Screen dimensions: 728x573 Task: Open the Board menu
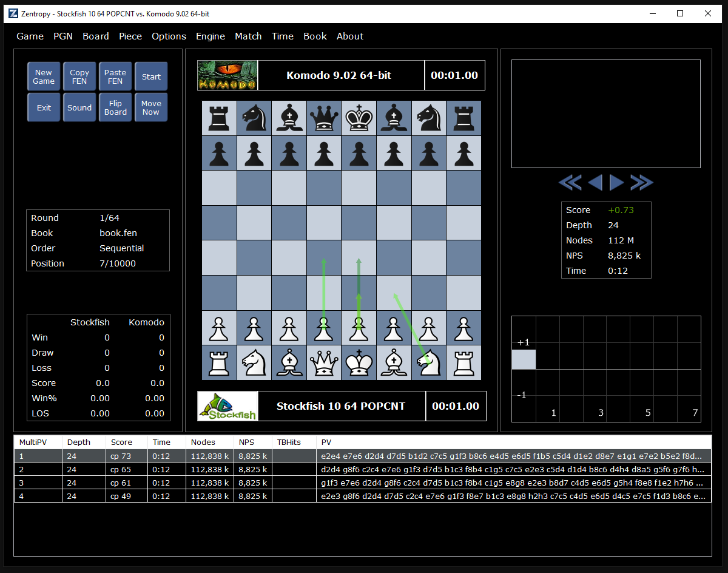[x=96, y=36]
